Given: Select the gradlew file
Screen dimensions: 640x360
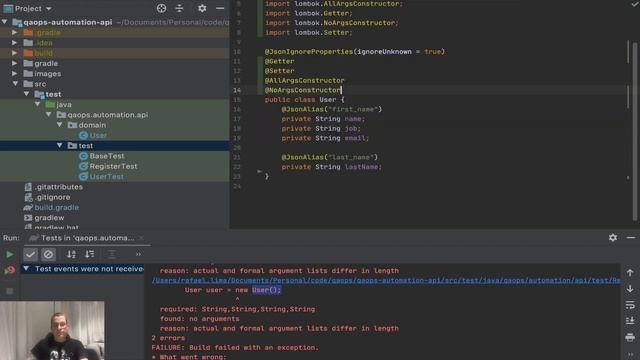Looking at the screenshot, I should 44,218.
